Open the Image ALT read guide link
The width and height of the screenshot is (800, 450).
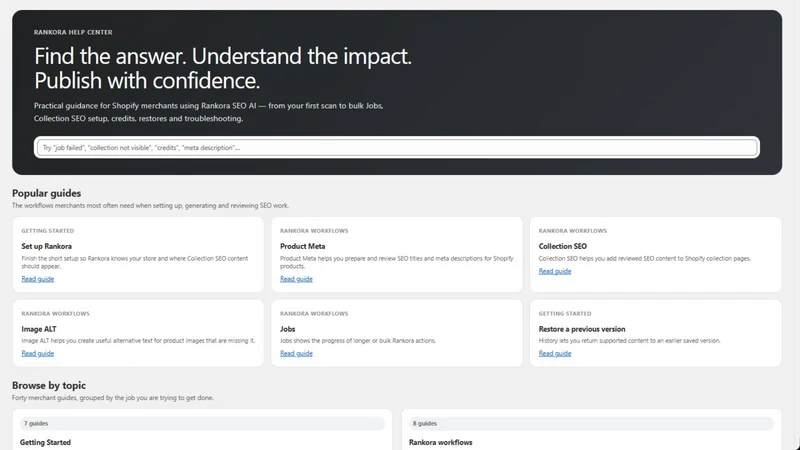pyautogui.click(x=38, y=354)
